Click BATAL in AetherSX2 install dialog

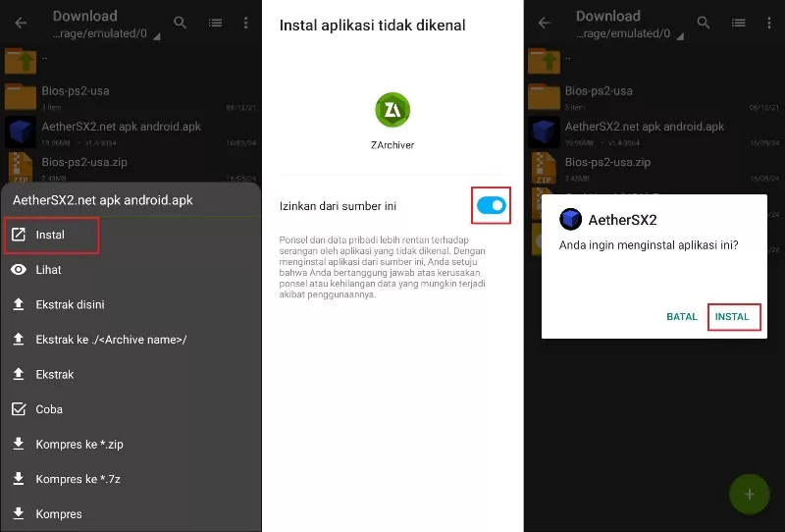pos(682,317)
